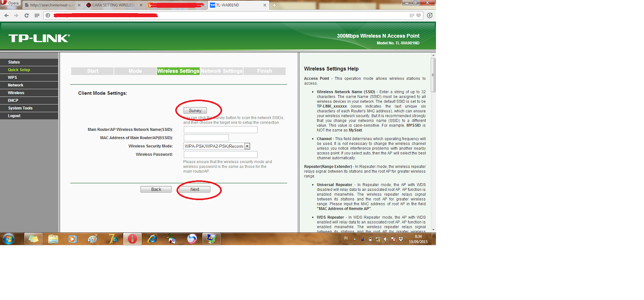Select the TL-WA901ND browser tab

pyautogui.click(x=238, y=5)
